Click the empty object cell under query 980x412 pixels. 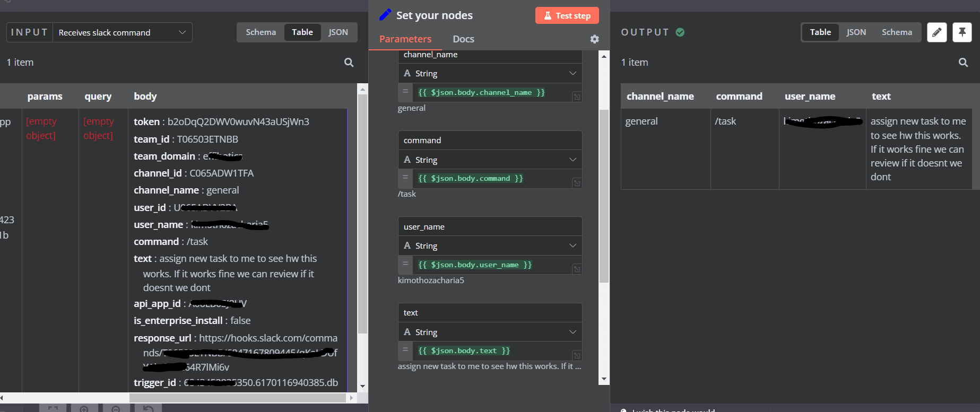coord(98,128)
